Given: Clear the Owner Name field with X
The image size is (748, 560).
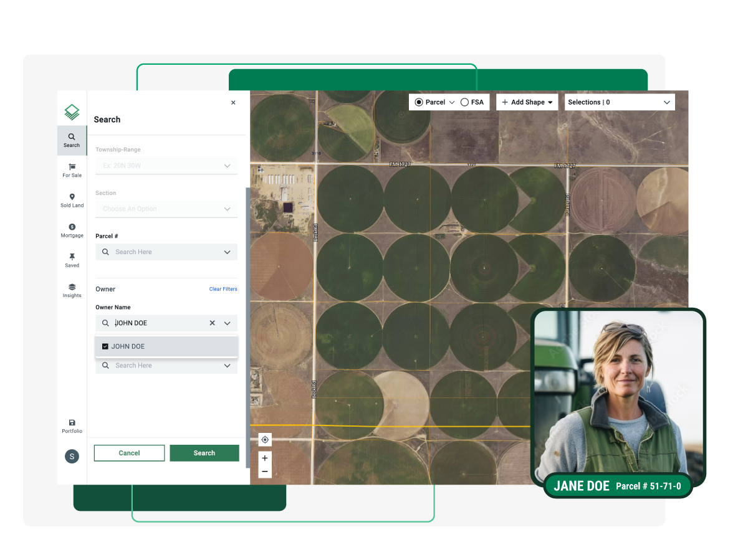Looking at the screenshot, I should point(212,323).
